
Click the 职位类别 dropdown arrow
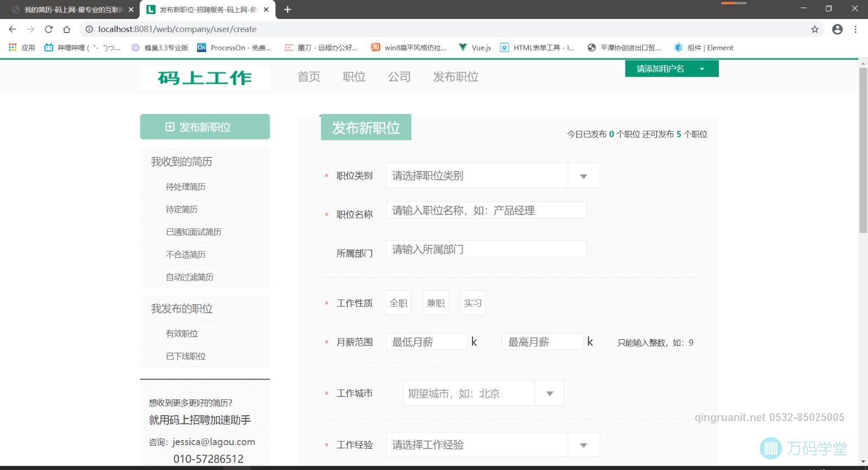[x=584, y=176]
